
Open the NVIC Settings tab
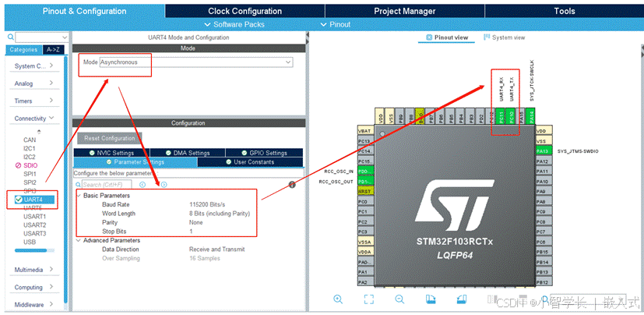point(111,153)
